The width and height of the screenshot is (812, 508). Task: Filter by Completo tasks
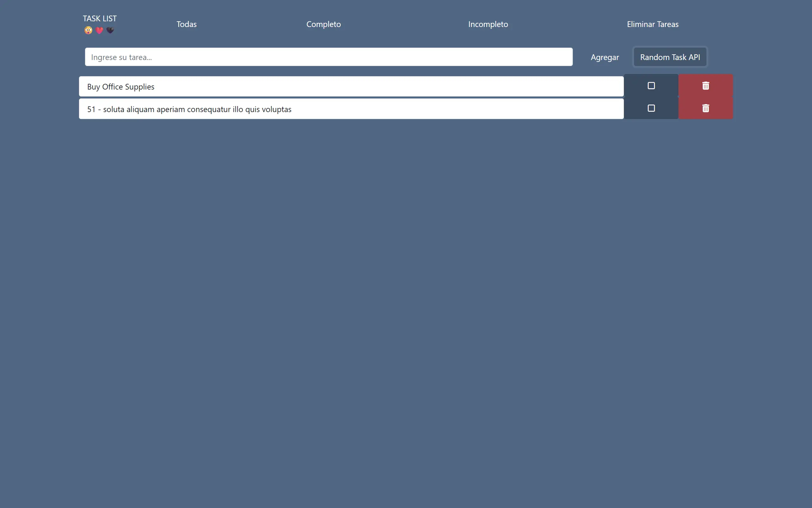(x=324, y=24)
